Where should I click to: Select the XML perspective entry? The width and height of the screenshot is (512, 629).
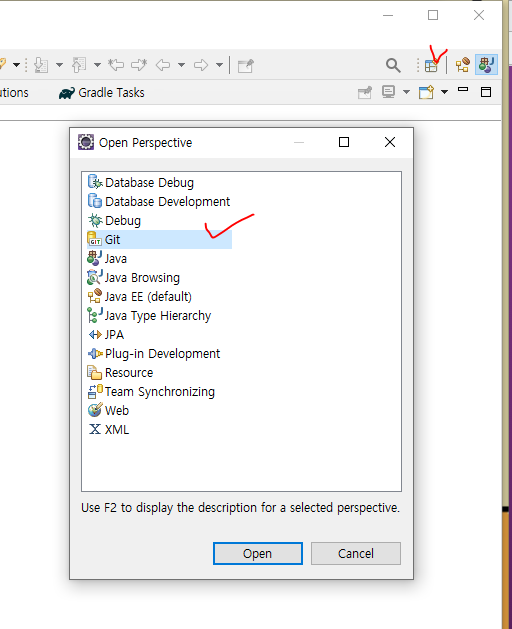click(x=108, y=430)
